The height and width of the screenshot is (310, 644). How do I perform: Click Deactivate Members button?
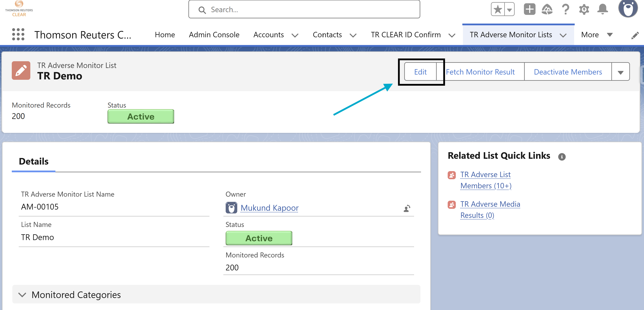click(568, 72)
